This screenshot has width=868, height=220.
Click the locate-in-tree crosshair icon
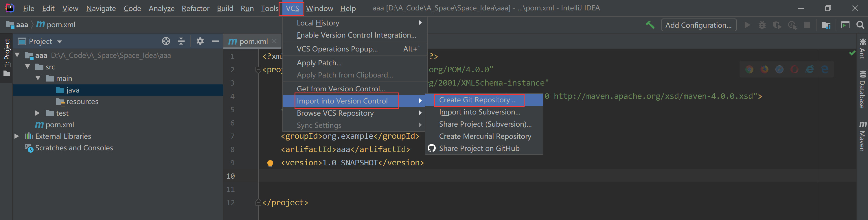point(166,41)
